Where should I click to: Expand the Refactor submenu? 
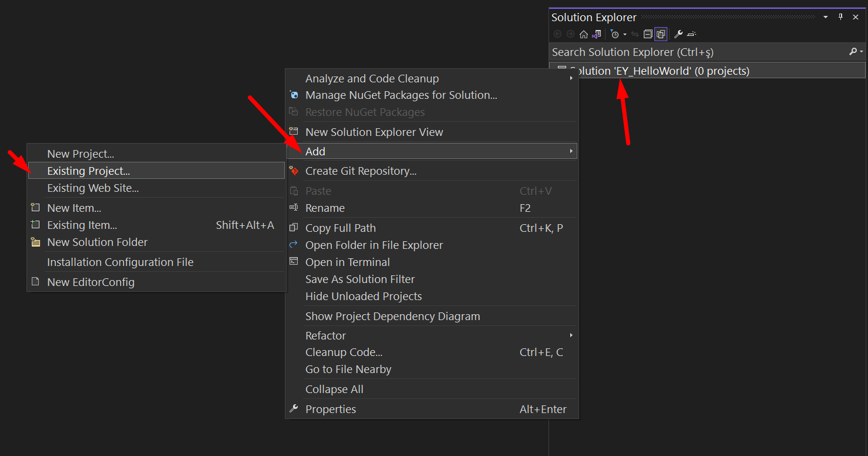(432, 335)
